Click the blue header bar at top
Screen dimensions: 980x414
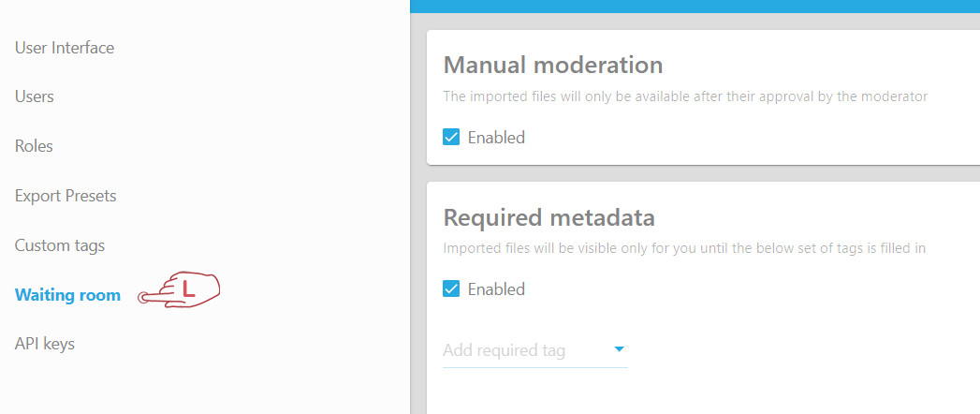[x=695, y=6]
